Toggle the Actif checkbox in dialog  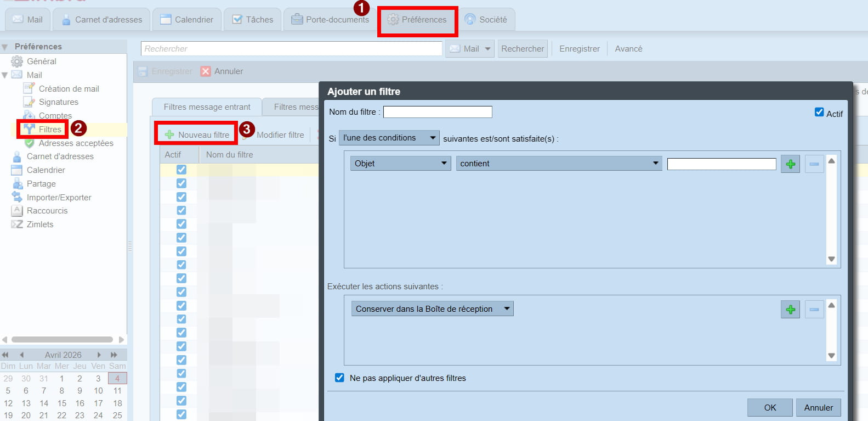[x=819, y=113]
